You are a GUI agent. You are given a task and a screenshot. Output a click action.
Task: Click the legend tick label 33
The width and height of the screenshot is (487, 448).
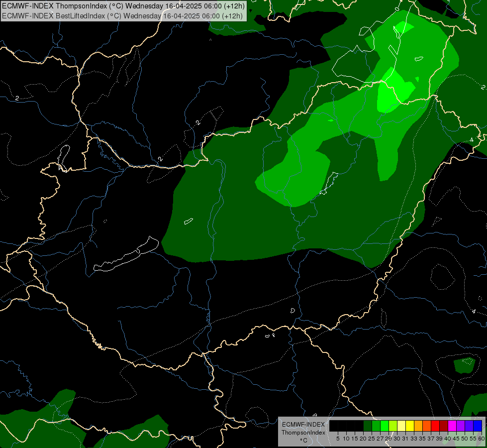point(414,439)
